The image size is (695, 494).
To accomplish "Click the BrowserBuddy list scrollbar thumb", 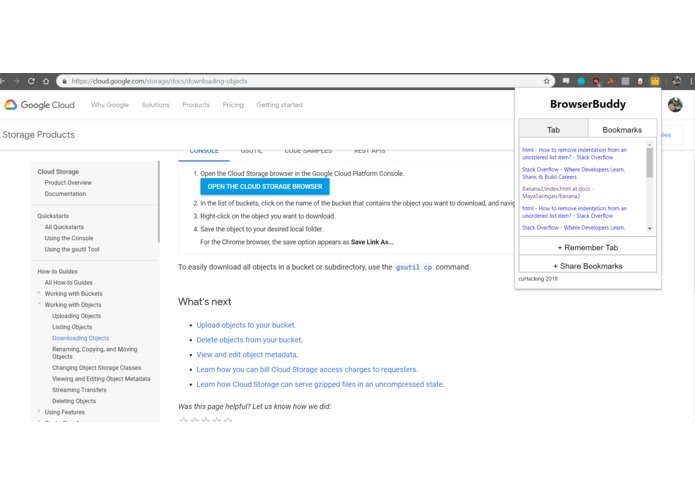I will (x=649, y=163).
